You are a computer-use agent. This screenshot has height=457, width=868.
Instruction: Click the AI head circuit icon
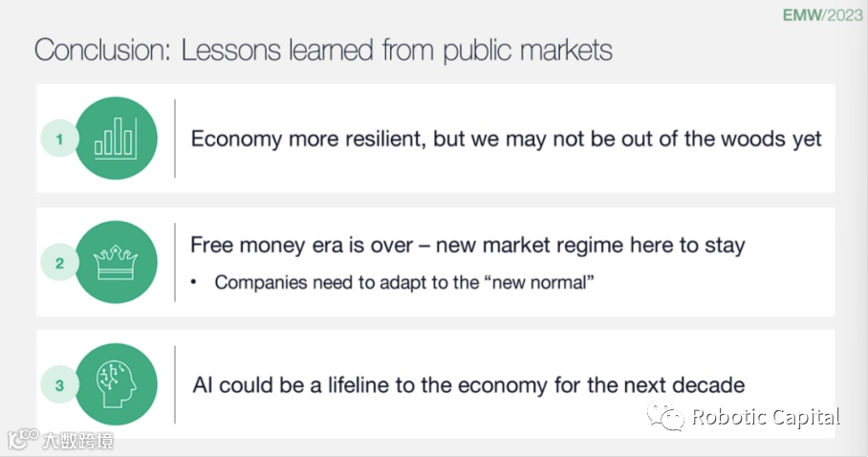[115, 384]
